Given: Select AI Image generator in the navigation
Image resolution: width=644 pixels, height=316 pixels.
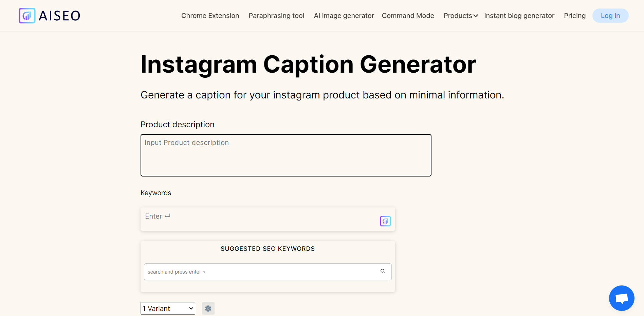Looking at the screenshot, I should 344,16.
